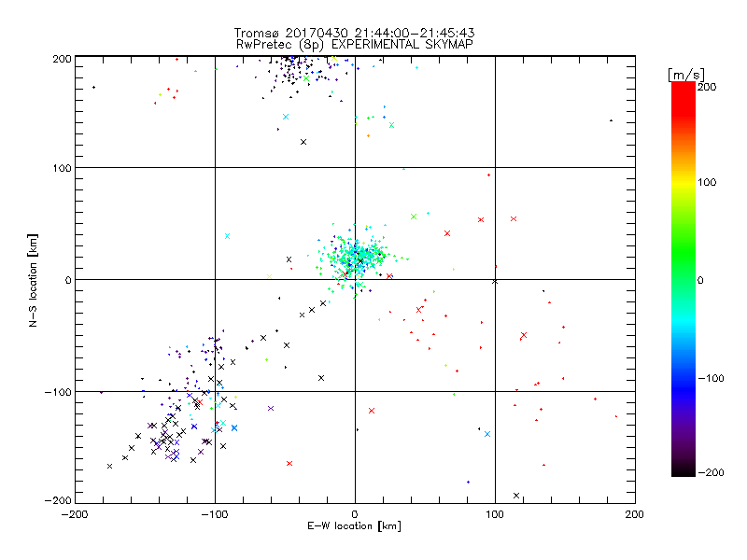Viewport: 747px width, 560px height.
Task: Click the N-S axis tick label 0
Action: coord(68,280)
